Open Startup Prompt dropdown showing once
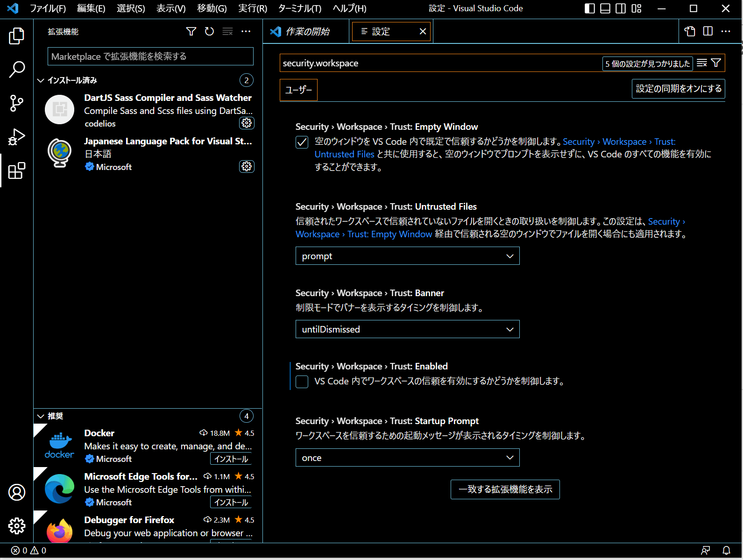This screenshot has height=560, width=743. coord(407,458)
